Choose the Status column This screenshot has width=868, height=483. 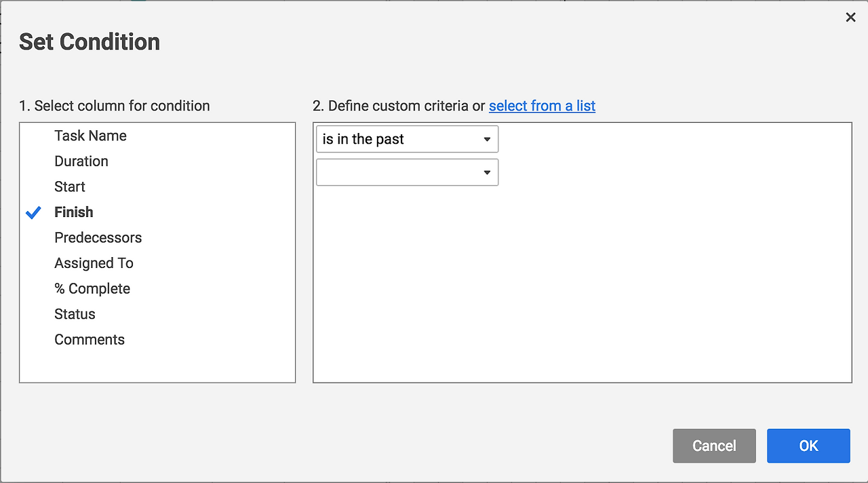[x=75, y=314]
